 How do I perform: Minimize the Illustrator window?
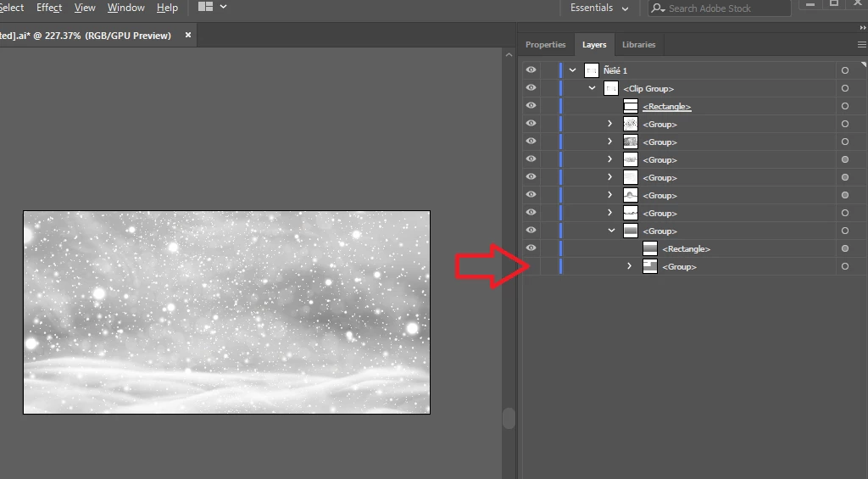810,4
